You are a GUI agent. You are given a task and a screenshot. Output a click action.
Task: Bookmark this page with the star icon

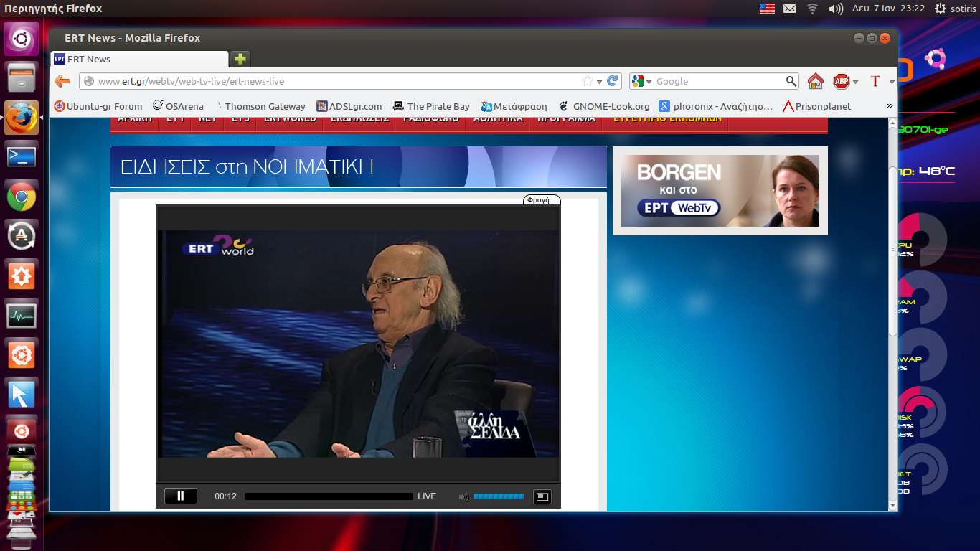click(x=588, y=81)
